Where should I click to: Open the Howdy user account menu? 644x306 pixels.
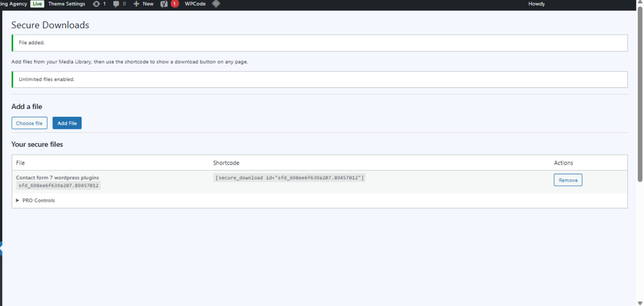[537, 4]
